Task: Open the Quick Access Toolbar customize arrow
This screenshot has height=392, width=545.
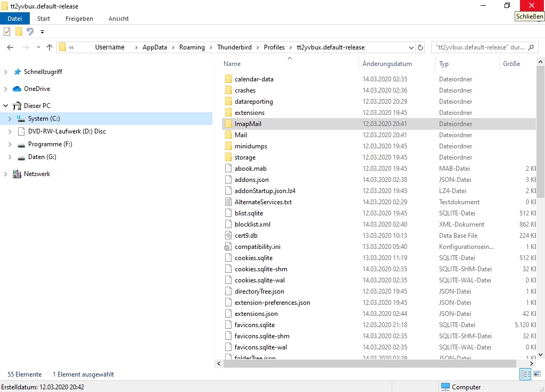Action: (42, 32)
